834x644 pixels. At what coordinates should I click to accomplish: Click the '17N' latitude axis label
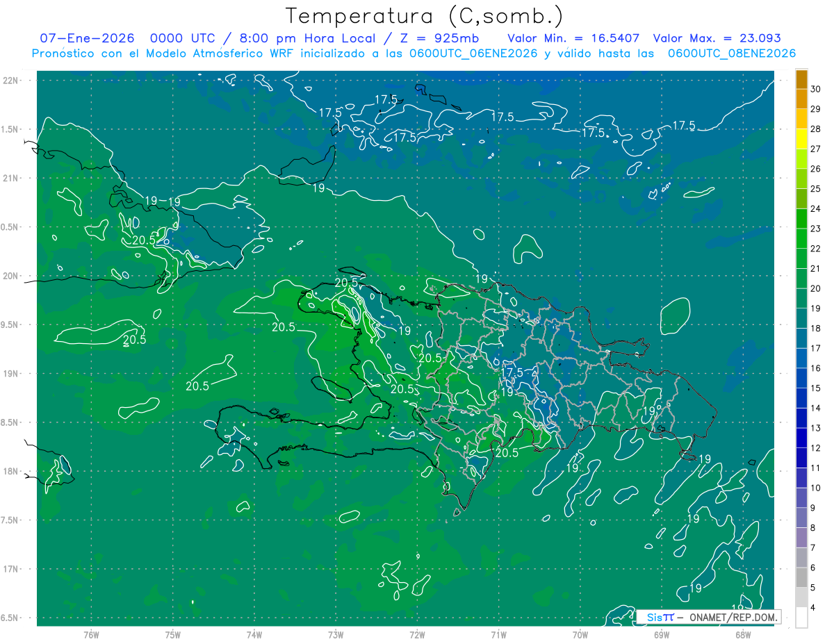pyautogui.click(x=10, y=570)
